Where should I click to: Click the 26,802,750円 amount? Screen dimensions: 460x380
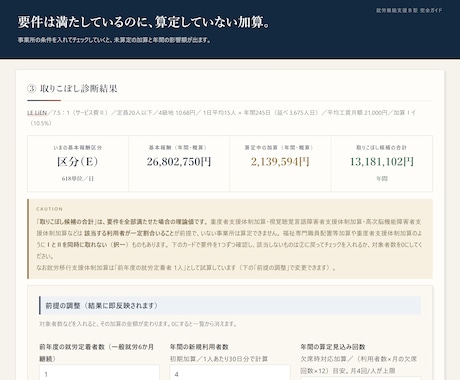click(x=179, y=162)
